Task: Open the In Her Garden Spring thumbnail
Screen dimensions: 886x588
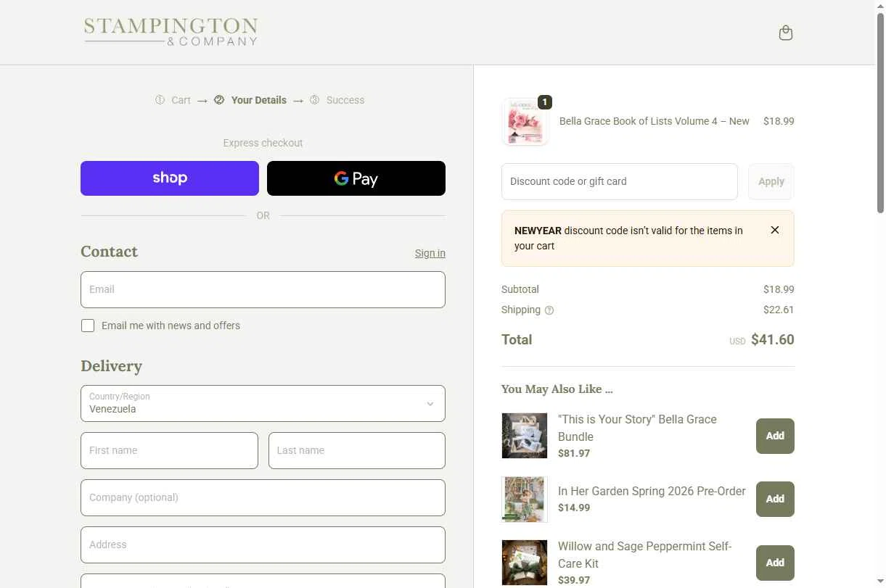Action: tap(525, 499)
